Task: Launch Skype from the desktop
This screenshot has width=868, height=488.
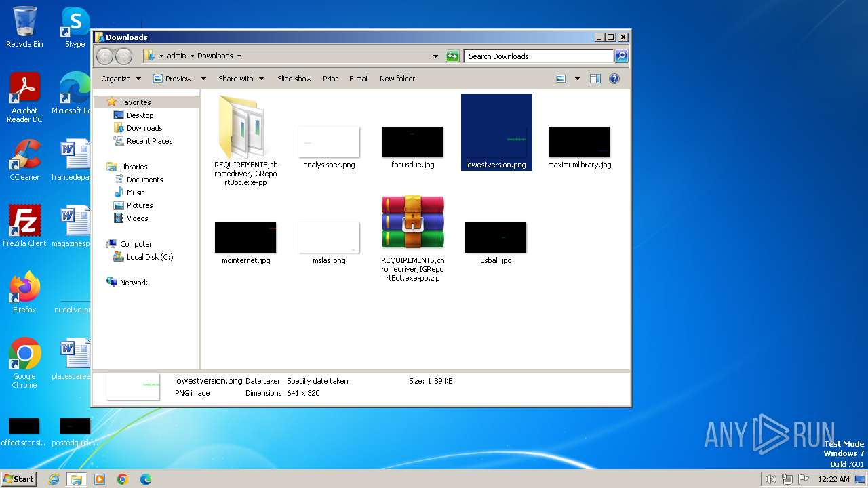Action: tap(75, 27)
